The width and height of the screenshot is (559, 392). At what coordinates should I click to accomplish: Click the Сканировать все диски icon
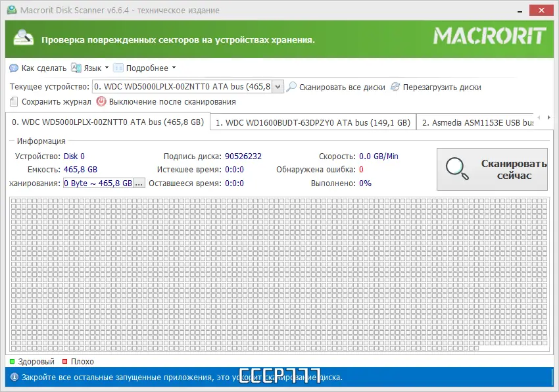(291, 86)
